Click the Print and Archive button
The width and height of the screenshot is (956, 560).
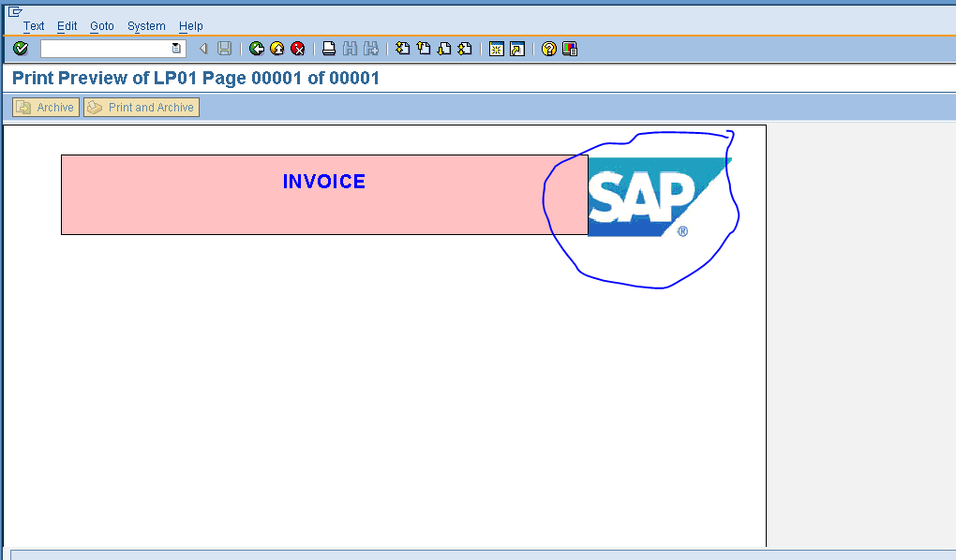[x=141, y=107]
